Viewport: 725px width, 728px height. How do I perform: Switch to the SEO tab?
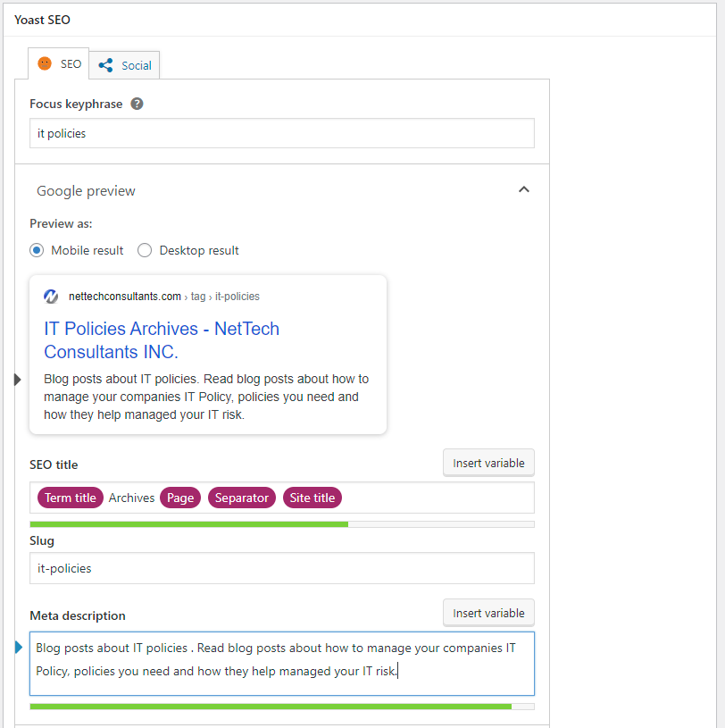pos(71,63)
